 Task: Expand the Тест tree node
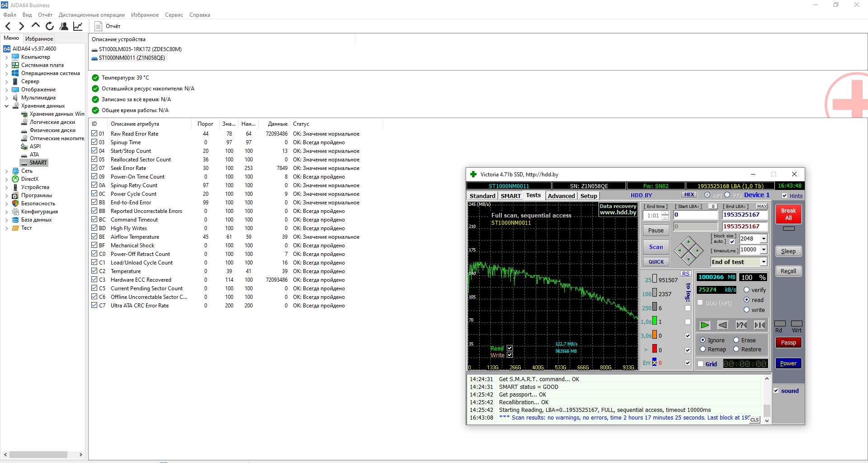(x=6, y=228)
